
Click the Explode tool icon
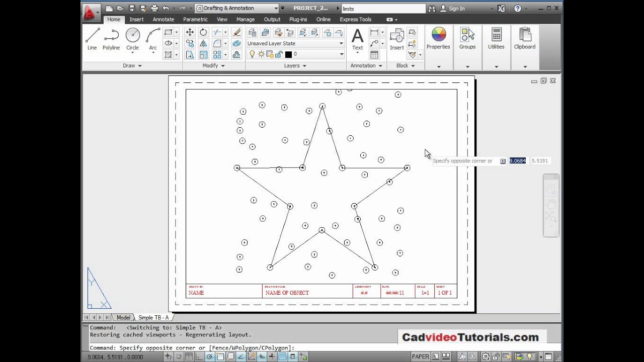tap(237, 44)
